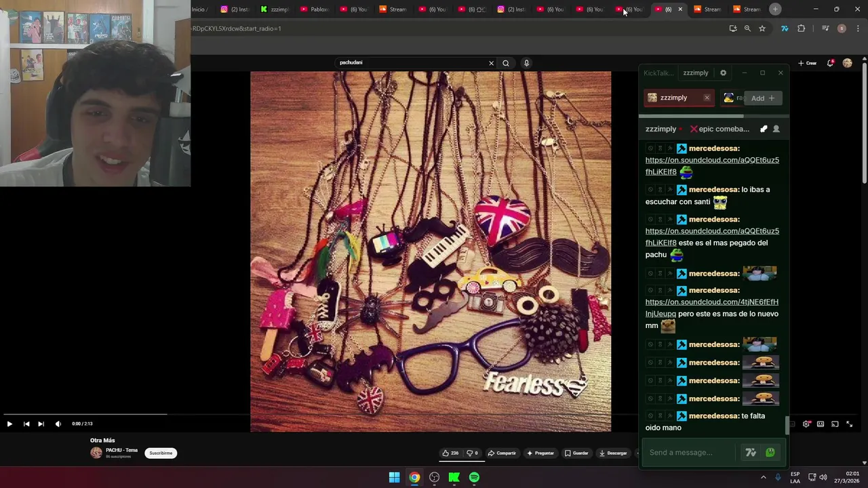Open YouTube notifications bell

(831, 63)
